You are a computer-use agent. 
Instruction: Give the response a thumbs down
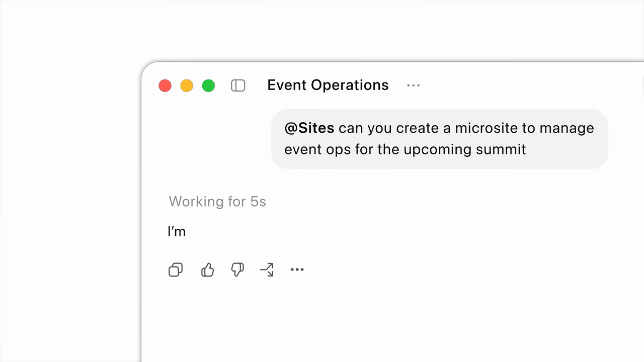[237, 270]
